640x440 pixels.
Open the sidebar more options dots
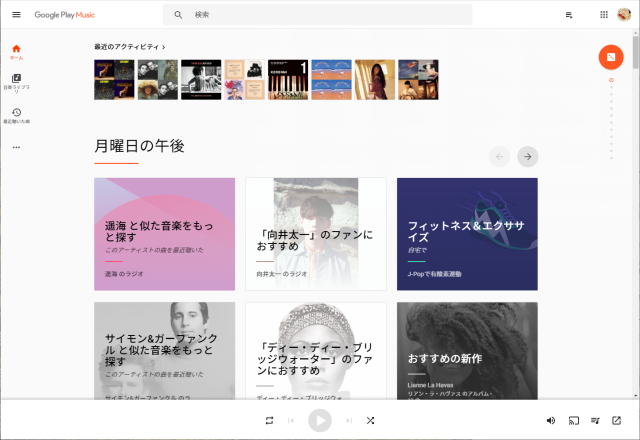click(x=16, y=147)
